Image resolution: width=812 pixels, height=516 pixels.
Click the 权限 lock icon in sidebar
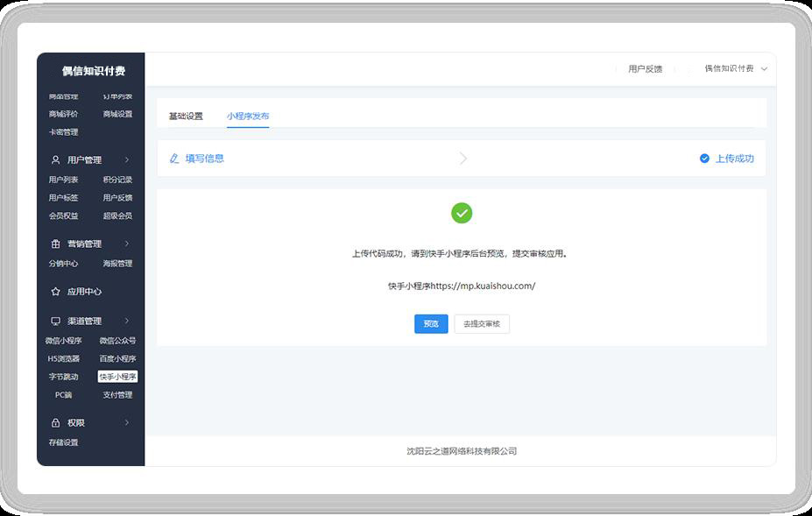(56, 423)
